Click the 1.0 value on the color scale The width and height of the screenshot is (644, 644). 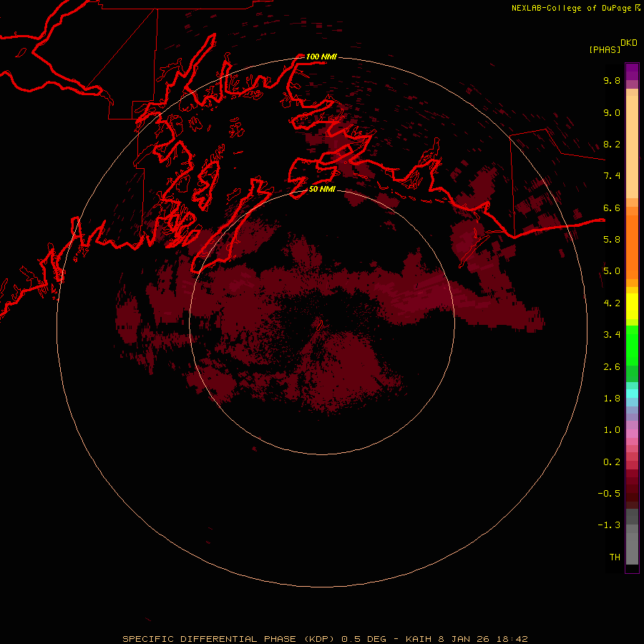tap(612, 430)
